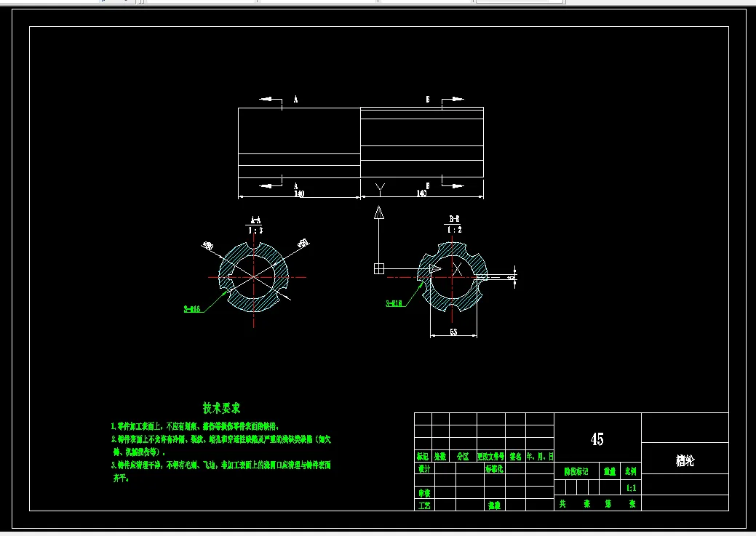Select the 分区 label in title block
Screen dimensions: 756x536
tap(463, 456)
